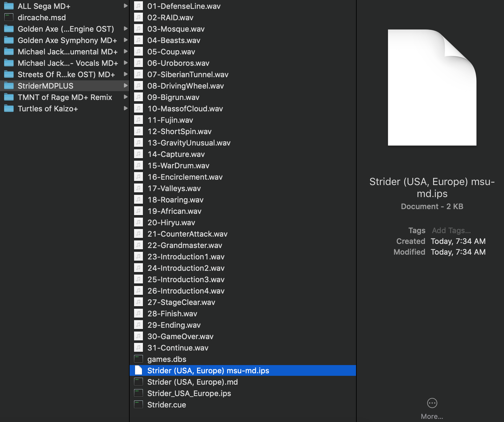
Task: Click the preview file name Strider msu-md.ips
Action: (432, 188)
